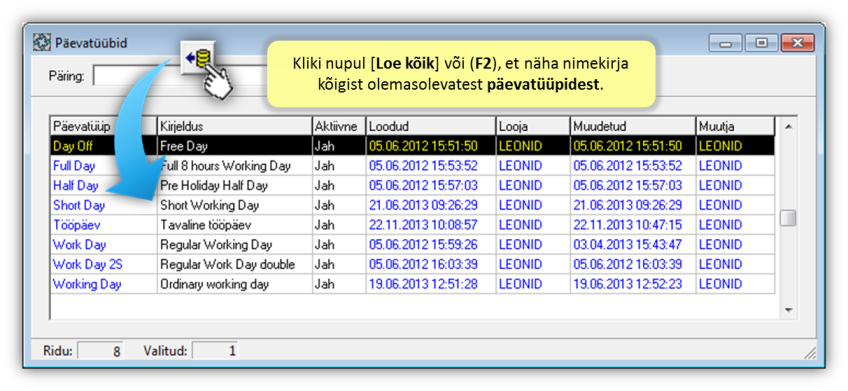This screenshot has height=391, width=848.
Task: Click the scrollbar down arrow
Action: 789,310
